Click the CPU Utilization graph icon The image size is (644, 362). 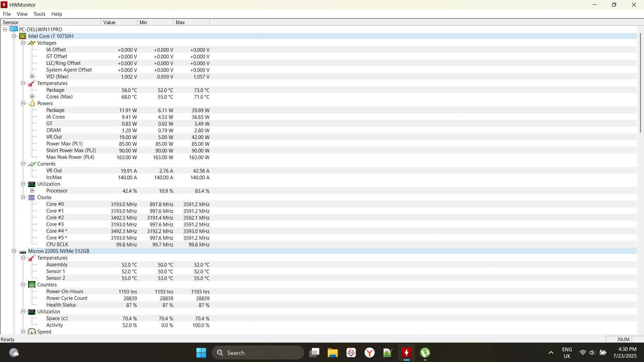point(32,184)
